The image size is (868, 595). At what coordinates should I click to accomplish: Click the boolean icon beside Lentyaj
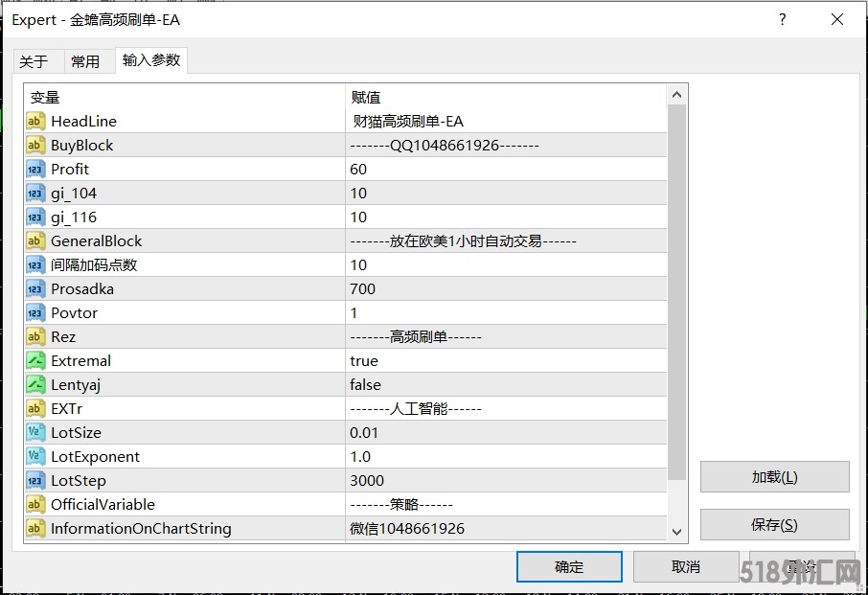click(35, 384)
